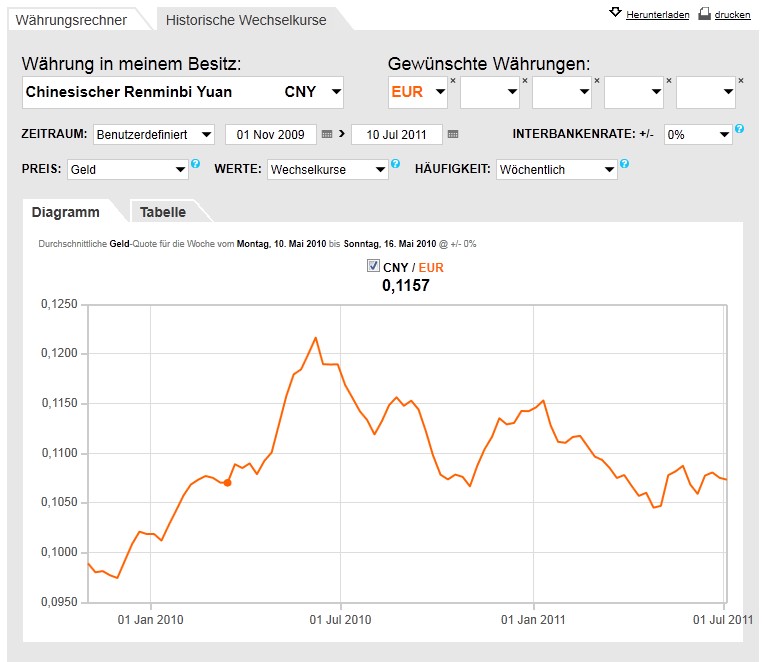Click the help icon beside HÄUFIGKEIT dropdown
Image resolution: width=762 pixels, height=662 pixels.
click(x=624, y=164)
